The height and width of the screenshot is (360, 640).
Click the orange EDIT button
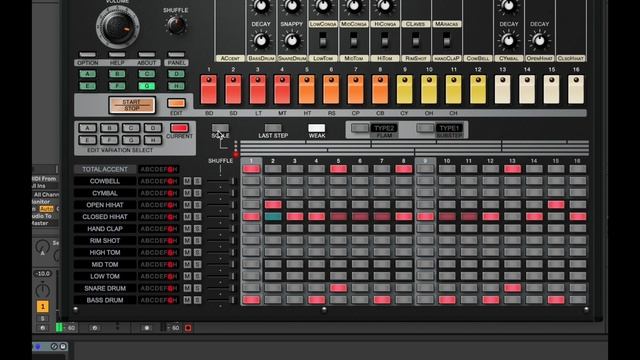tap(176, 103)
